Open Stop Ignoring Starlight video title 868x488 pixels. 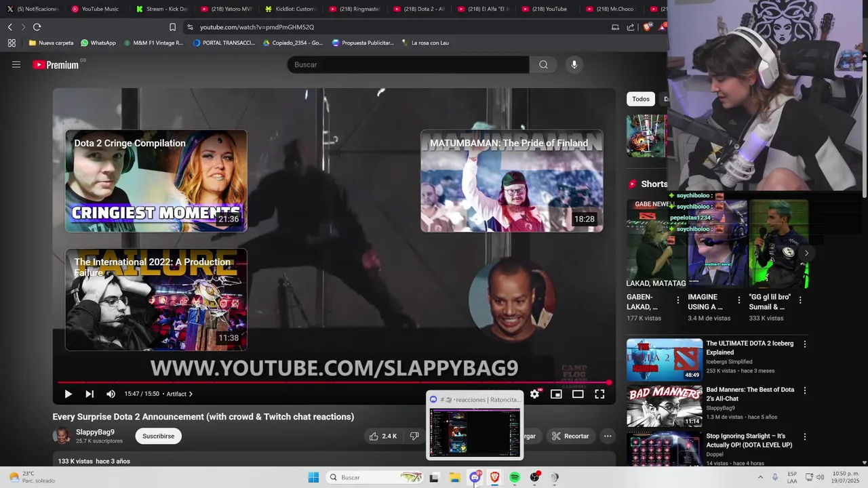tap(749, 441)
